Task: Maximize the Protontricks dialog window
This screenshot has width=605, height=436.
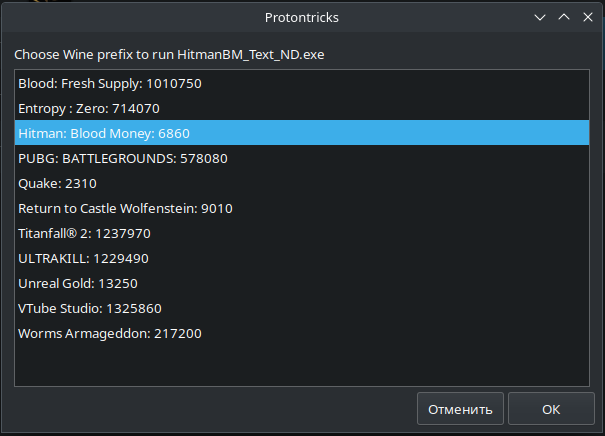Action: 563,17
